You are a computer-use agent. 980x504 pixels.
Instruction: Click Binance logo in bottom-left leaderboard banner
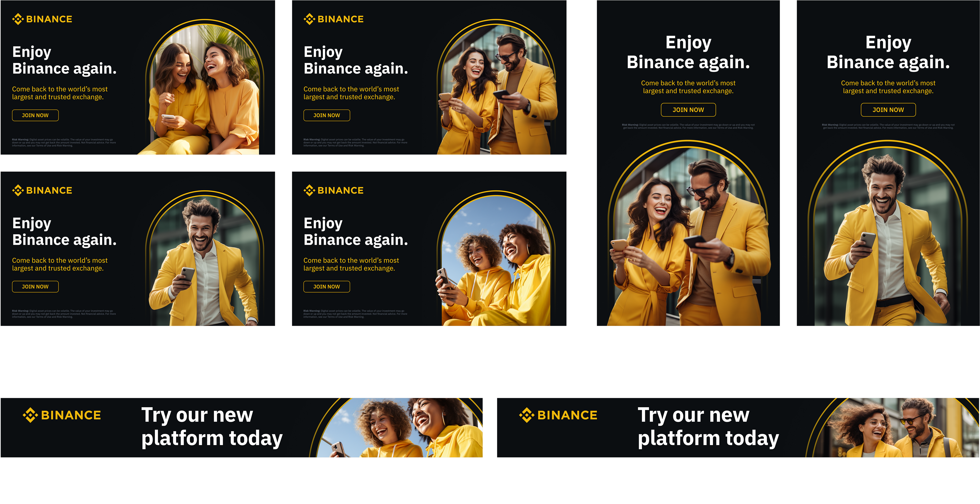pos(62,415)
